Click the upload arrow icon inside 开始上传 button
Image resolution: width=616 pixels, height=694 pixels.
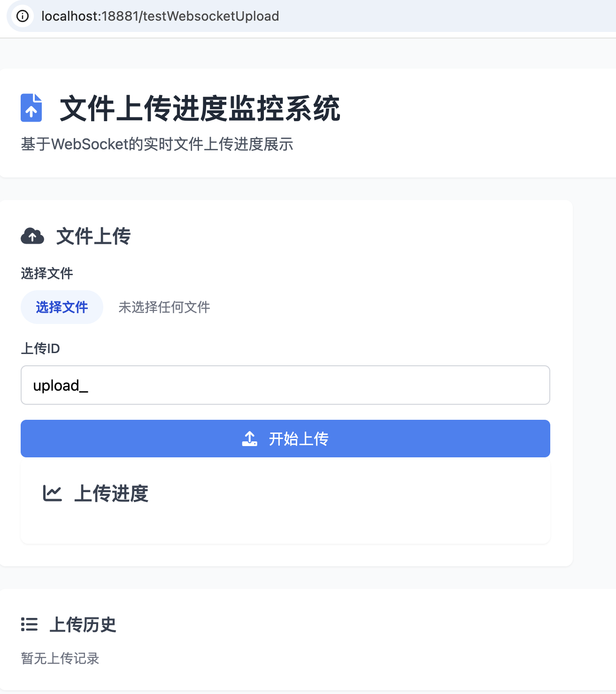pyautogui.click(x=250, y=438)
